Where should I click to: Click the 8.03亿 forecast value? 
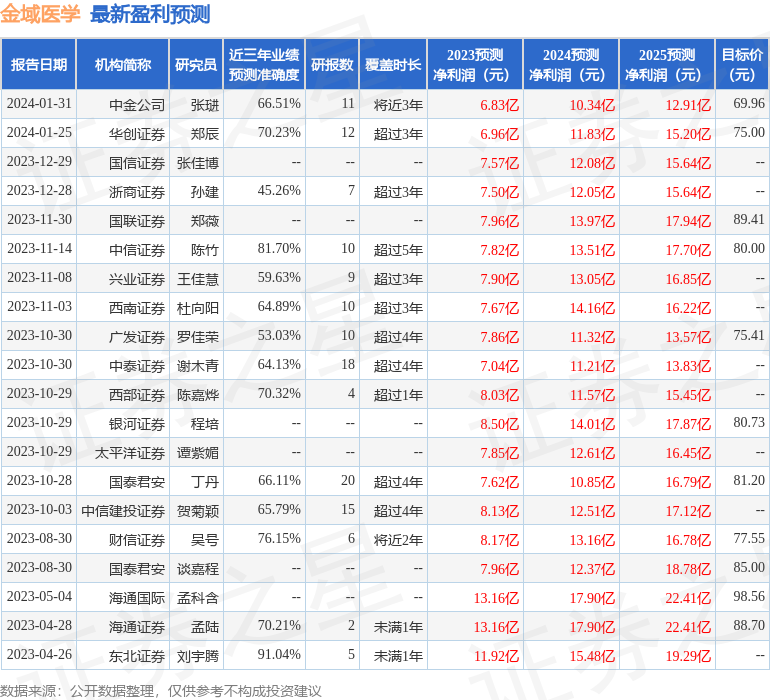point(499,394)
